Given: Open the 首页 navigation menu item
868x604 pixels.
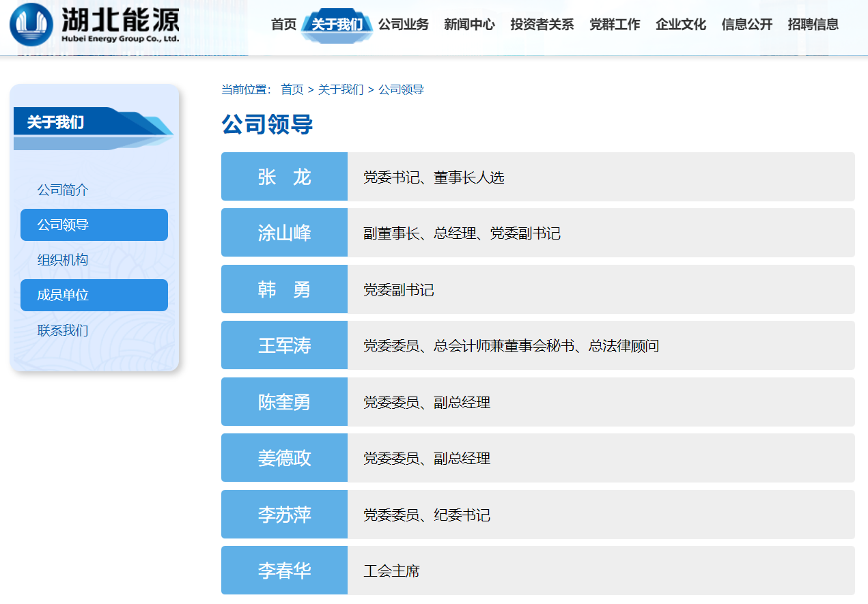Looking at the screenshot, I should 283,25.
